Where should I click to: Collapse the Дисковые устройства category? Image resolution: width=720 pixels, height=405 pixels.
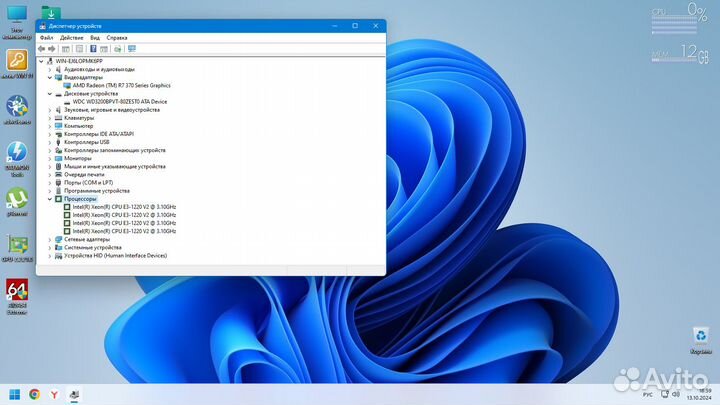[x=50, y=94]
